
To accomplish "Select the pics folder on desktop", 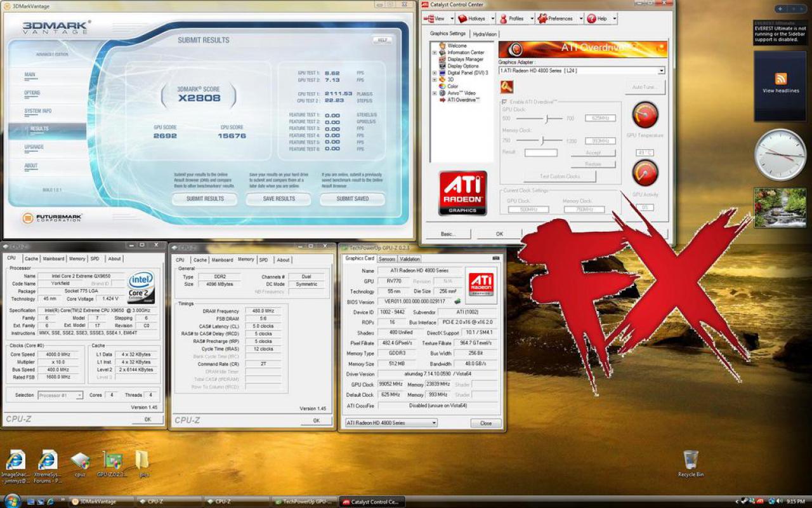I will pyautogui.click(x=143, y=464).
